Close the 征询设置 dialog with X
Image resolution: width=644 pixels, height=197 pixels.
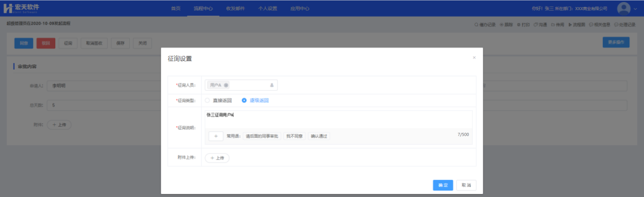coord(474,58)
